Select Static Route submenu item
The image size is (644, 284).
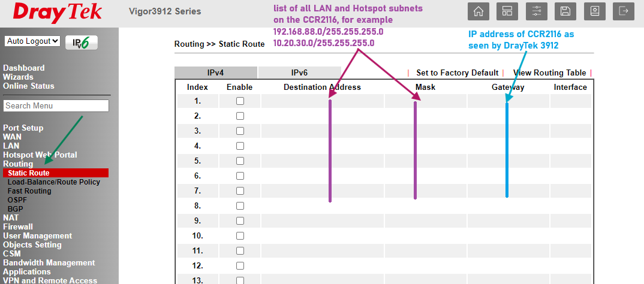point(56,173)
